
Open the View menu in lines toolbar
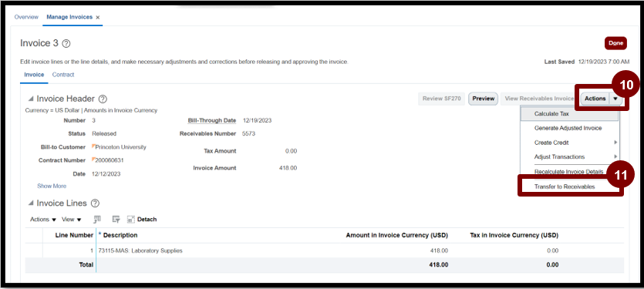pyautogui.click(x=72, y=219)
